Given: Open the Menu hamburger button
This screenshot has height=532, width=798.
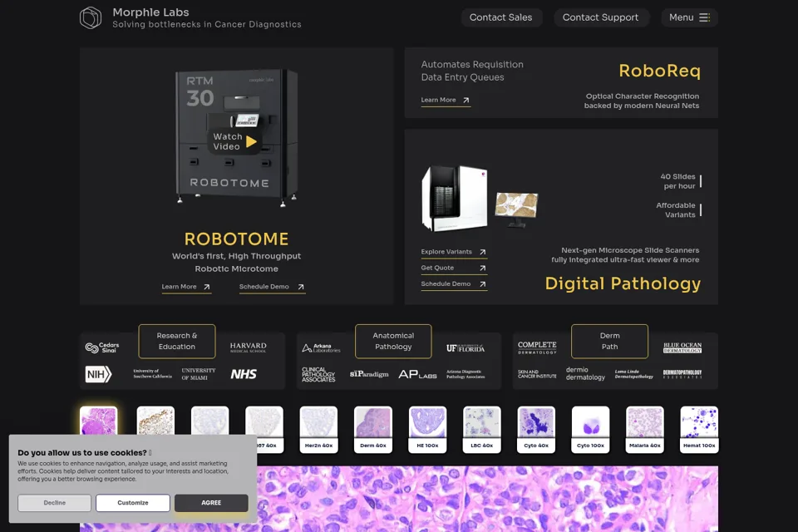Looking at the screenshot, I should 689,17.
